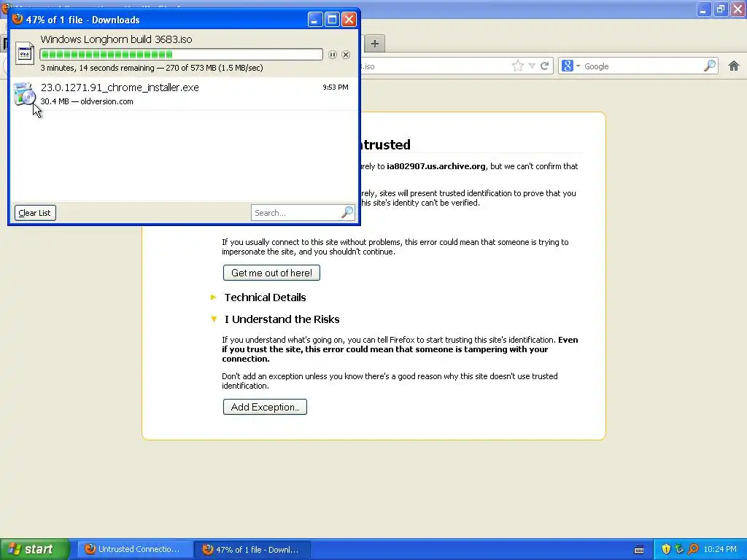Open the Google search engine dropdown

coord(570,66)
